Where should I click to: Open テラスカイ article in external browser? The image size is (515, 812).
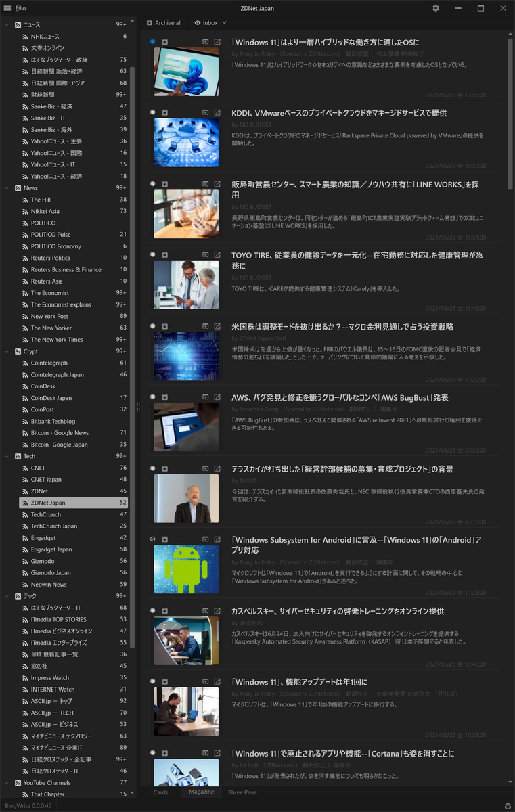(x=217, y=468)
